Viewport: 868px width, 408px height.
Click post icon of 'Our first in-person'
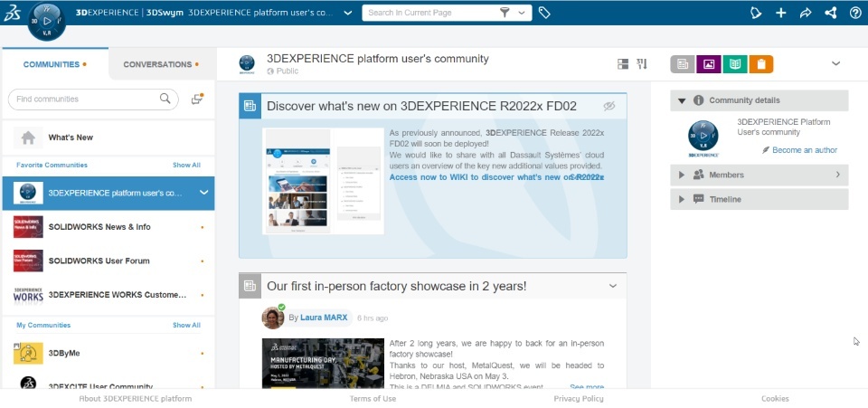tap(250, 286)
